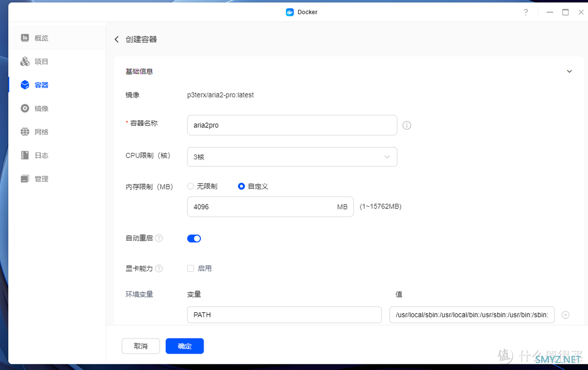Remove the PATH environment variable row
The height and width of the screenshot is (370, 588).
pos(565,315)
